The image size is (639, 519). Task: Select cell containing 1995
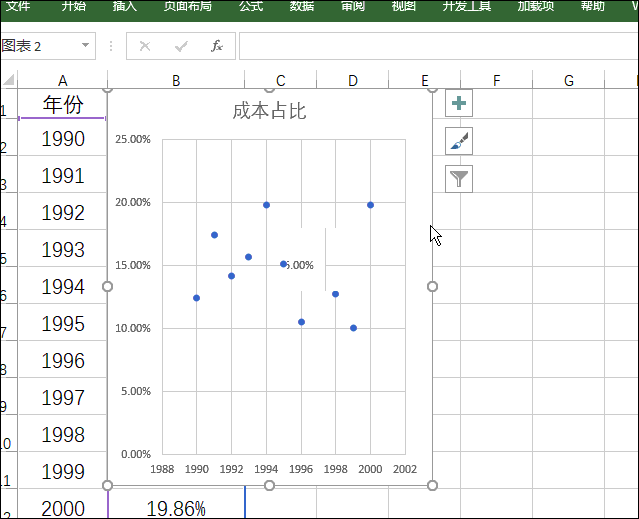62,324
